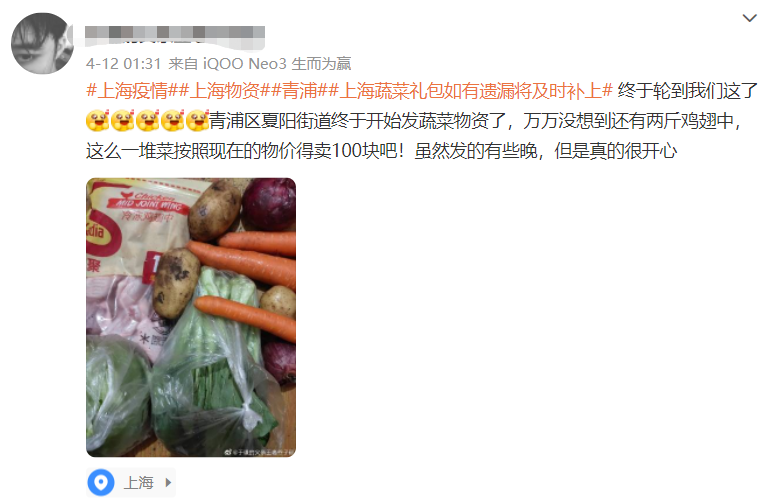Click the last emoji before 青浦区
This screenshot has width=766, height=499.
coord(197,121)
